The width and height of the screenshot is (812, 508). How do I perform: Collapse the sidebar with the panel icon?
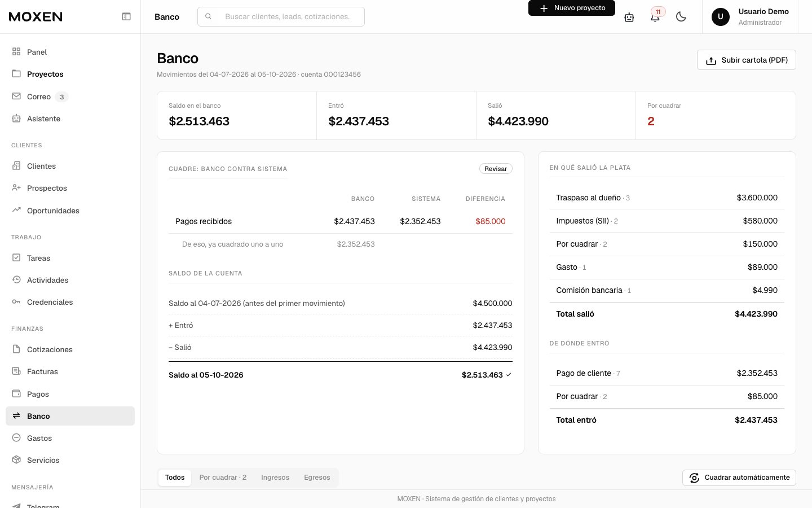[126, 16]
